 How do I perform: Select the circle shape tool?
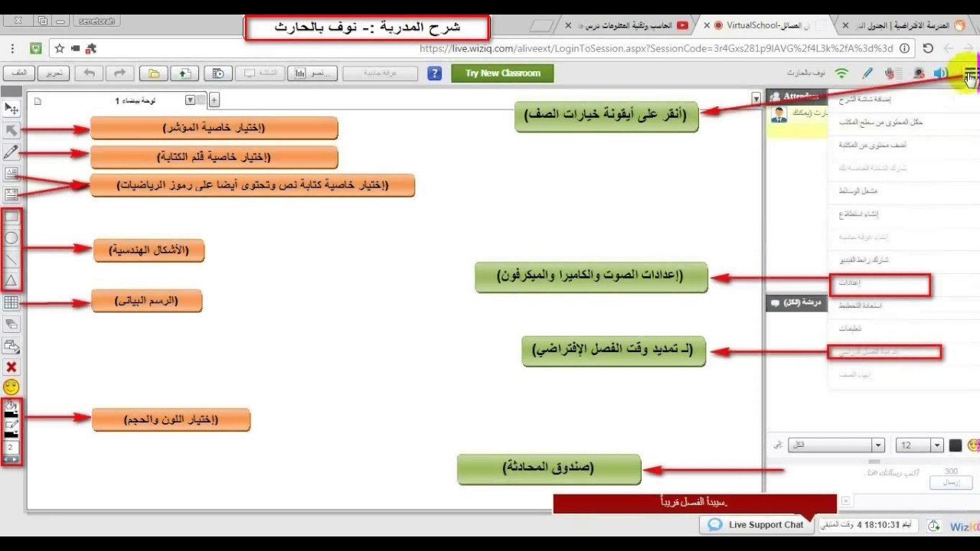[x=11, y=238]
